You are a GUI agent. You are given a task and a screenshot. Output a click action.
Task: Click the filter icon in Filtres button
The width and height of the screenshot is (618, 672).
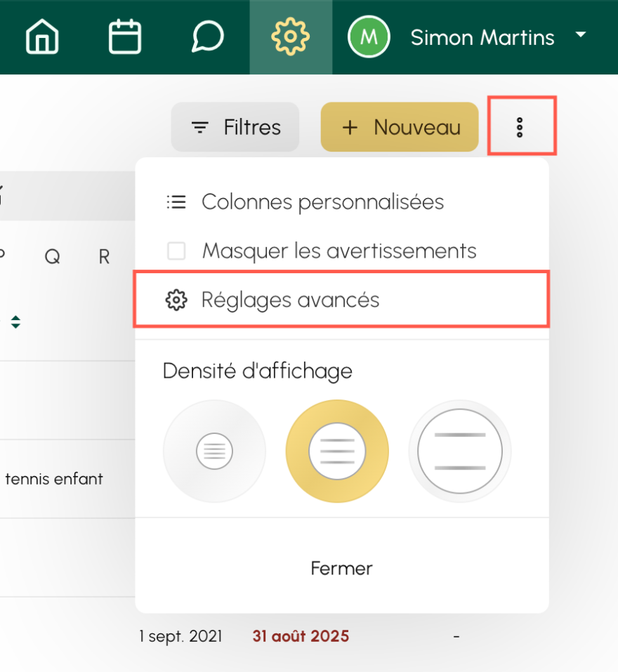tap(200, 127)
